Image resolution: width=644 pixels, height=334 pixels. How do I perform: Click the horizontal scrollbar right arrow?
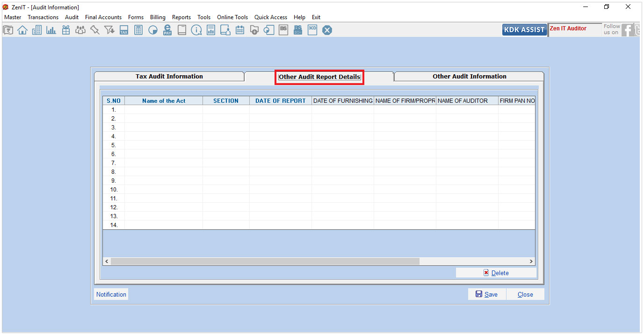coord(531,262)
